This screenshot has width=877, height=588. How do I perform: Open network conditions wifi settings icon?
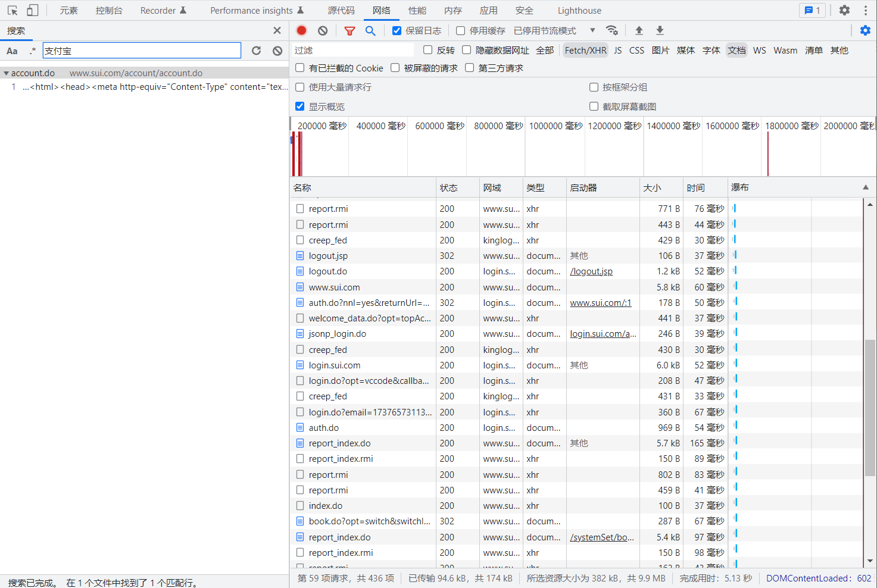611,30
